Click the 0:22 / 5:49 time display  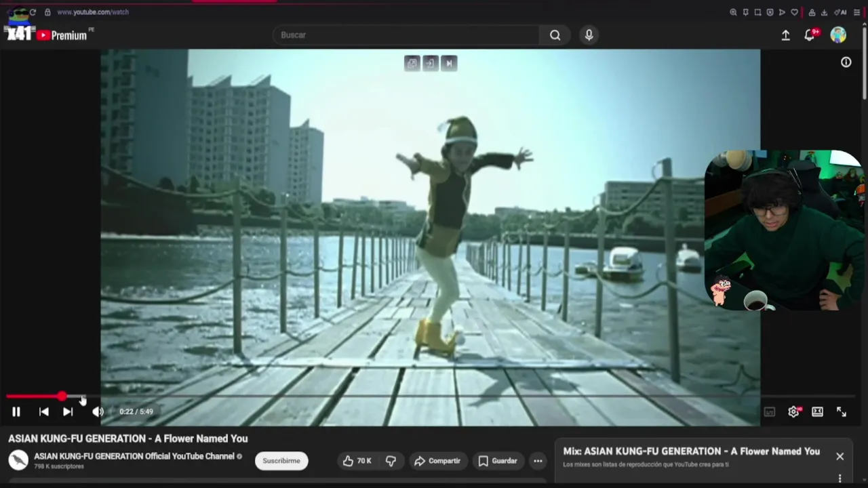pos(136,411)
